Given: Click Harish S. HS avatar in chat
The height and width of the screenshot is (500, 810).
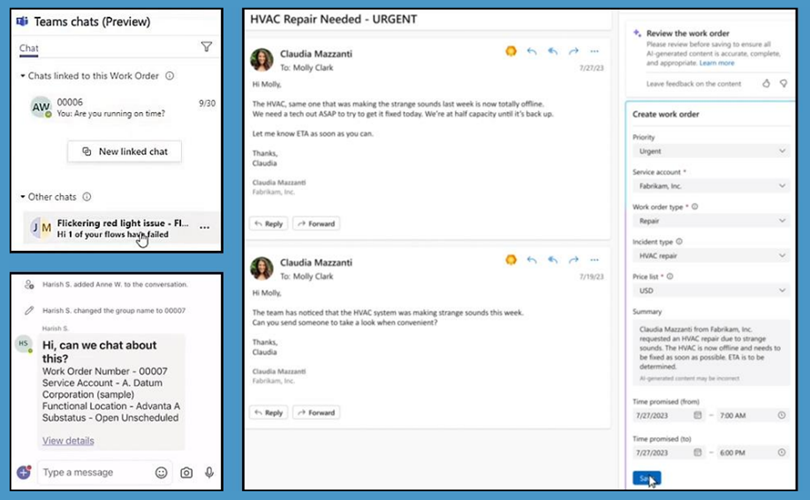Looking at the screenshot, I should (24, 344).
